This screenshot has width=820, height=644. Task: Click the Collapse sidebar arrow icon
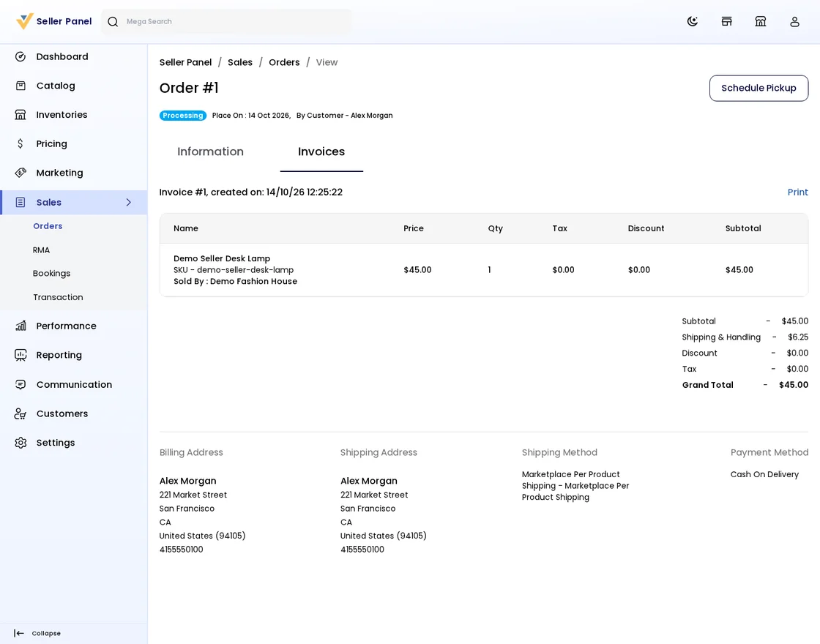click(x=19, y=633)
